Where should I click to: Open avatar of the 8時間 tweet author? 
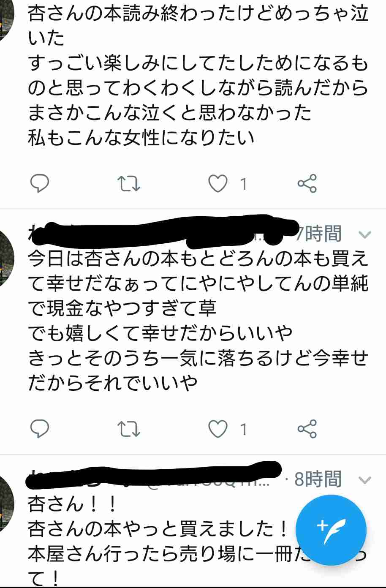click(x=6, y=503)
